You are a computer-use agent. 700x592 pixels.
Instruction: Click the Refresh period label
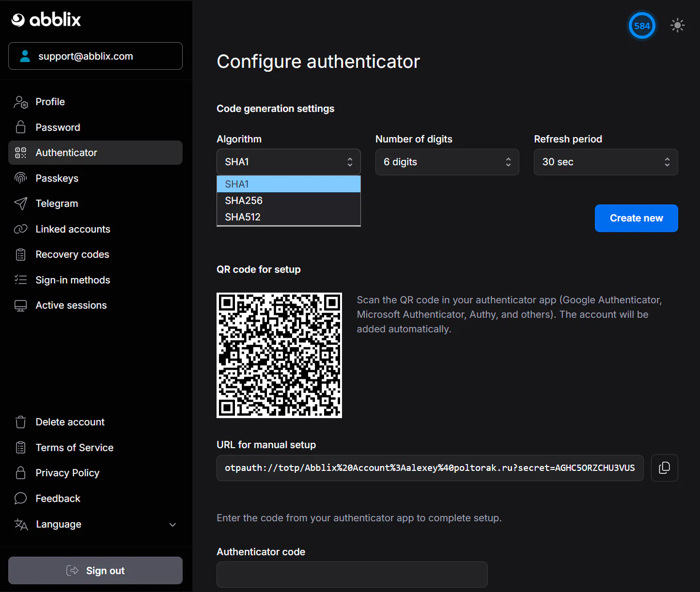point(568,139)
